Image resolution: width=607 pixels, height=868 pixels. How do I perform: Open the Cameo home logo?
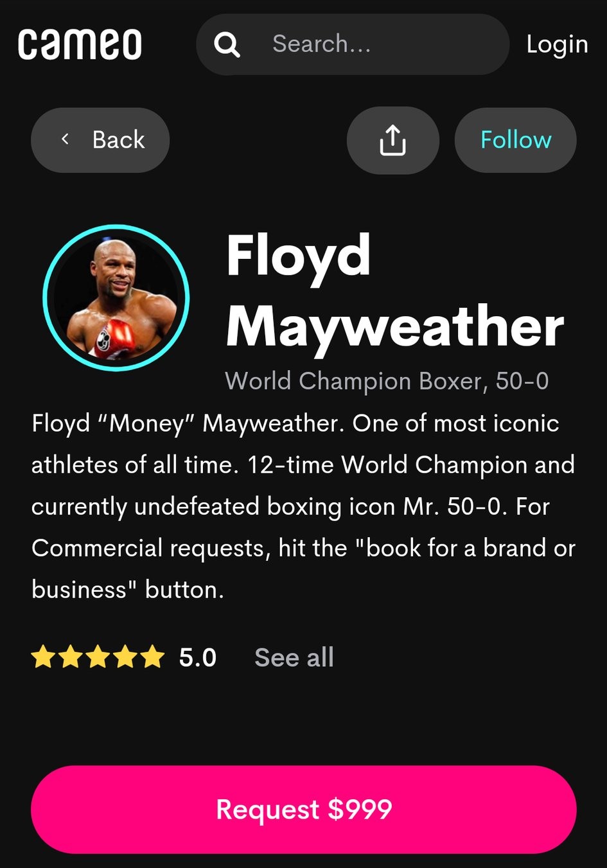[80, 44]
